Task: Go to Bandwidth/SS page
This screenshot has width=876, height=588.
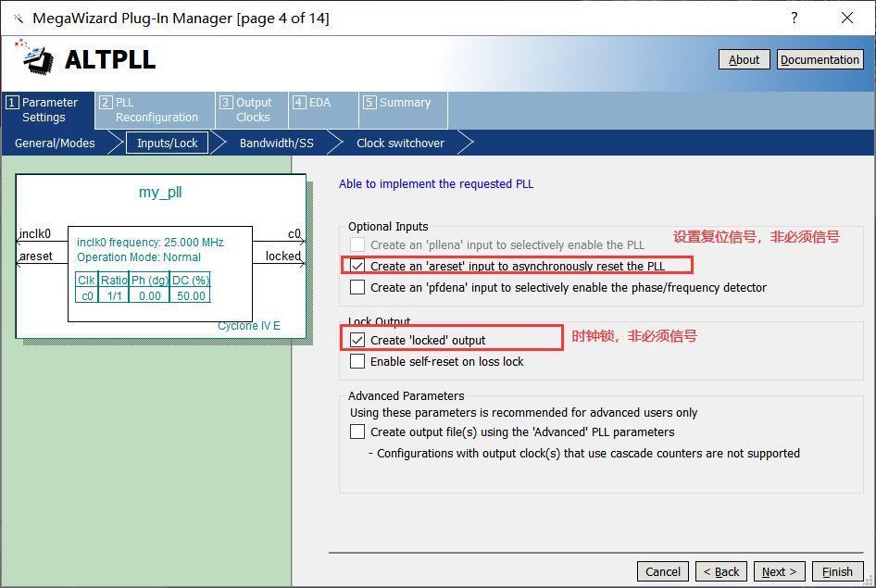Action: 277,143
